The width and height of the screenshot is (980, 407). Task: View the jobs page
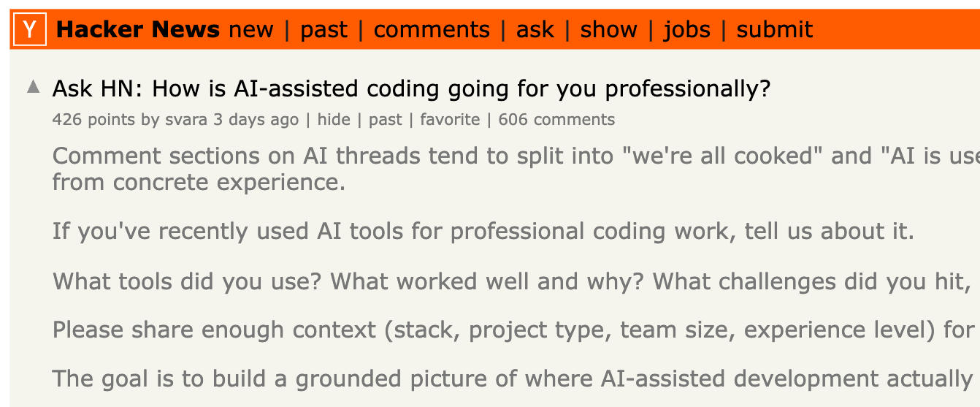click(x=686, y=30)
